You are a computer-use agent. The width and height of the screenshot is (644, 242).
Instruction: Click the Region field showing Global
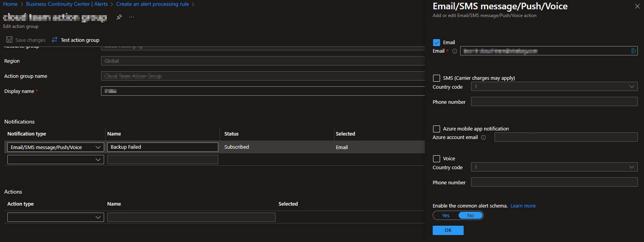pos(263,61)
